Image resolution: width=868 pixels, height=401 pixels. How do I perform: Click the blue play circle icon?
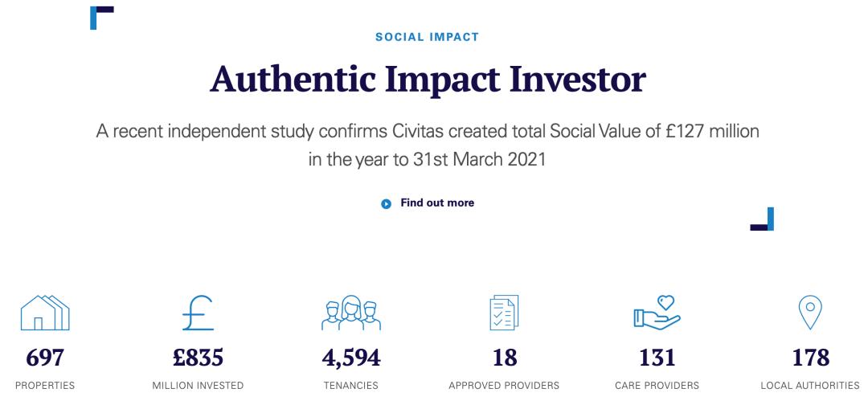click(387, 204)
